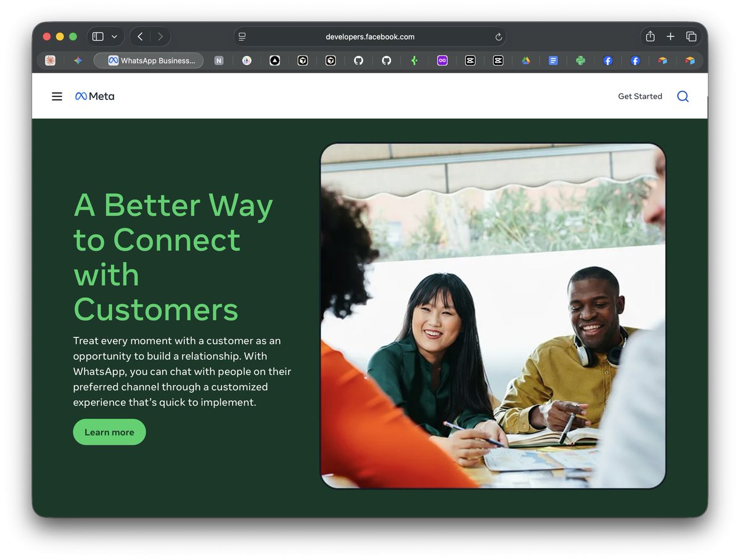Image resolution: width=740 pixels, height=560 pixels.
Task: Go back with the left arrow button
Action: 140,36
